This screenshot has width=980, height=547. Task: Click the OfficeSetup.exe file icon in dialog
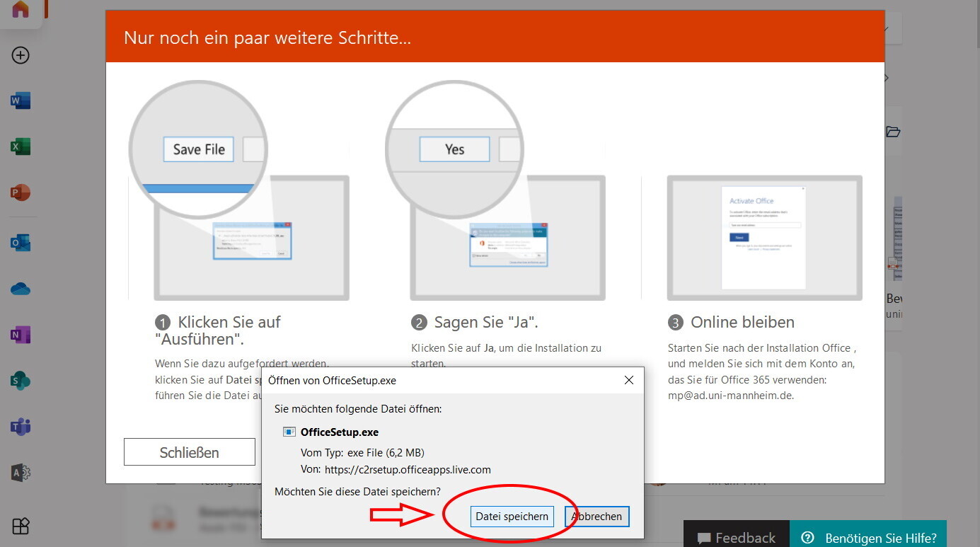pyautogui.click(x=289, y=432)
